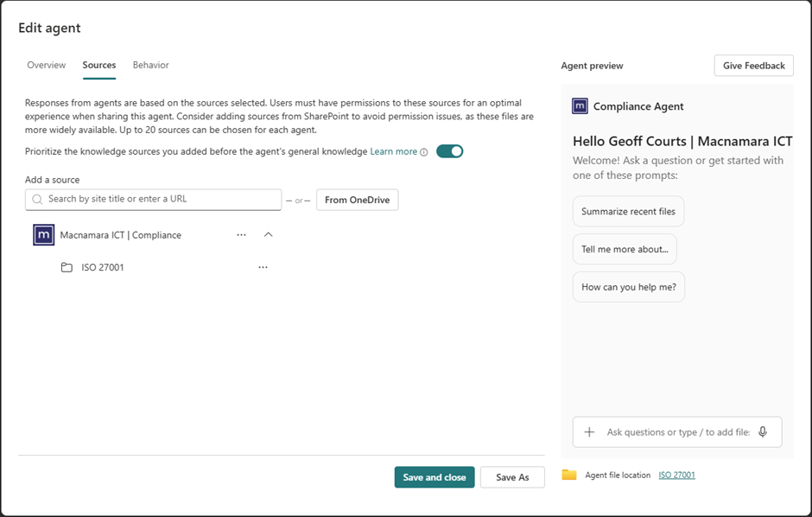Choose the Summarize recent files prompt
This screenshot has height=517, width=812.
628,211
